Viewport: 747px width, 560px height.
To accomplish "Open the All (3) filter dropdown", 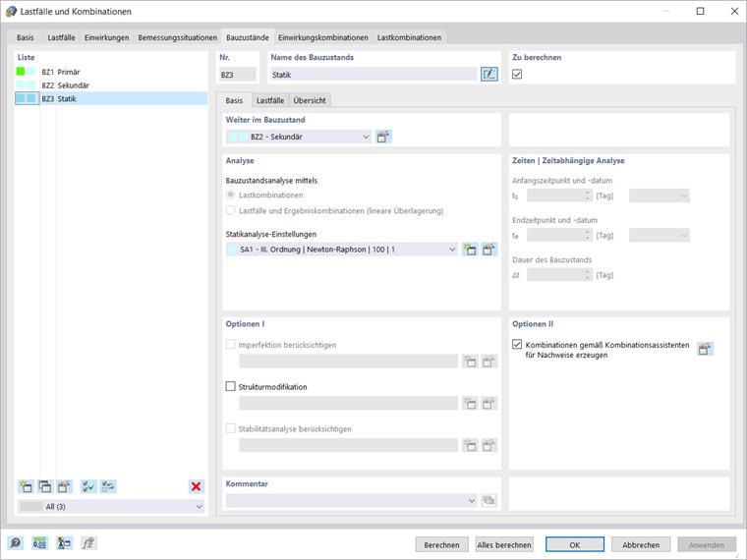I will click(x=111, y=507).
